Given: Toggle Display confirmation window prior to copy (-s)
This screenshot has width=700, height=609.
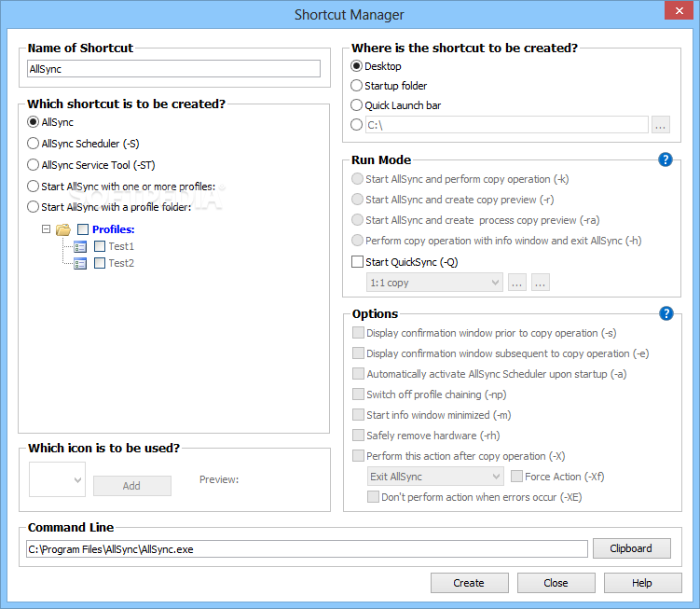Looking at the screenshot, I should 358,333.
